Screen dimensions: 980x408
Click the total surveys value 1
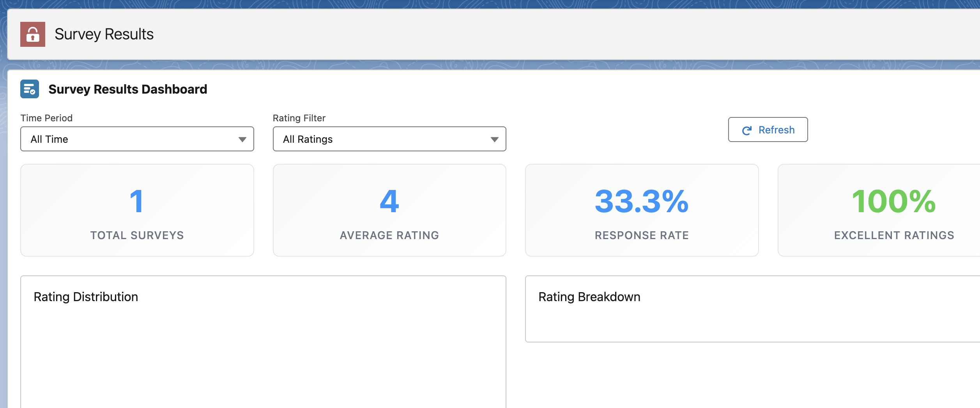coord(137,201)
